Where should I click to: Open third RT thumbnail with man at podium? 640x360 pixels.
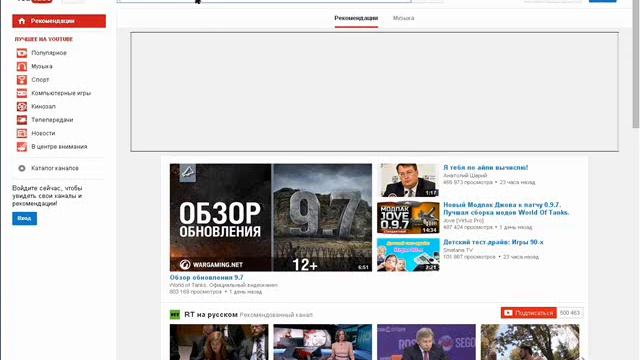coord(426,342)
